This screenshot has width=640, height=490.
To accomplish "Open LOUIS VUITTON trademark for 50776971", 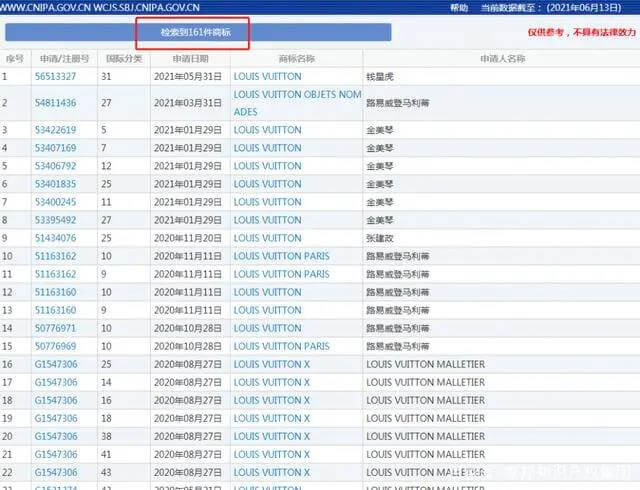I will click(x=268, y=328).
